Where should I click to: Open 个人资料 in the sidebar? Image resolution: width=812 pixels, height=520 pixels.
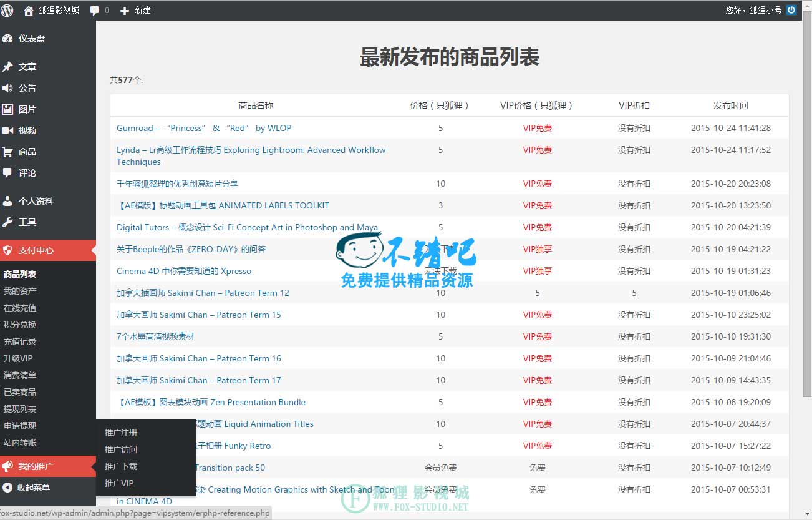pos(36,201)
